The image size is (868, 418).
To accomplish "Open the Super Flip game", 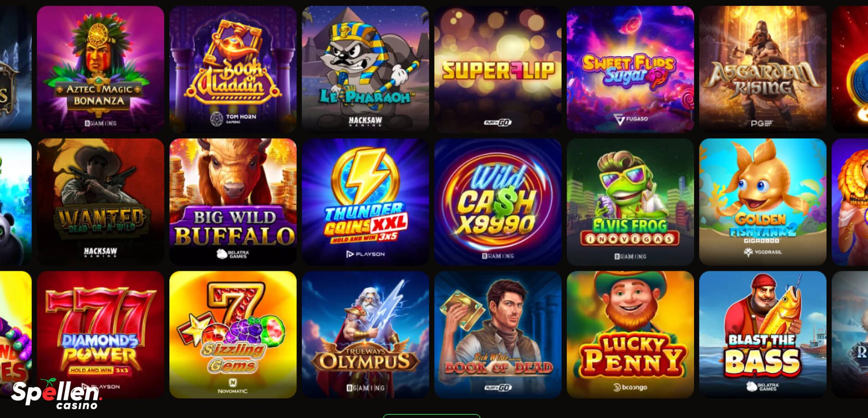I will [x=498, y=69].
